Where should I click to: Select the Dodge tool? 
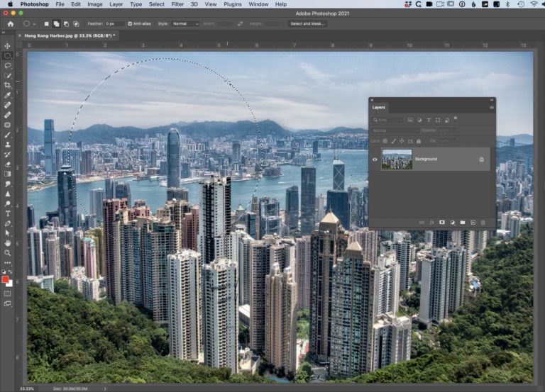point(7,203)
